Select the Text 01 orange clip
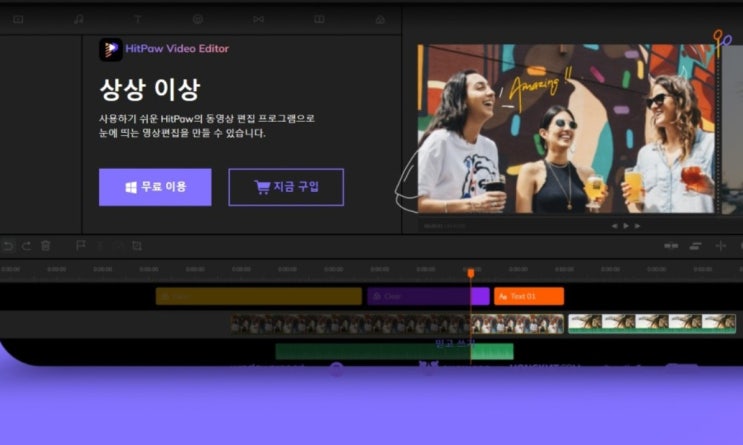Screen dimensions: 743x445 pyautogui.click(x=529, y=296)
